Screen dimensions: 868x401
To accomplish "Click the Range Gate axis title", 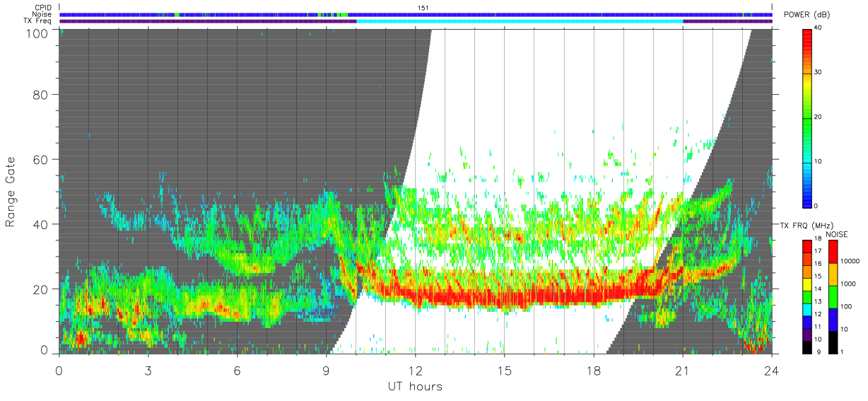I will tap(11, 192).
